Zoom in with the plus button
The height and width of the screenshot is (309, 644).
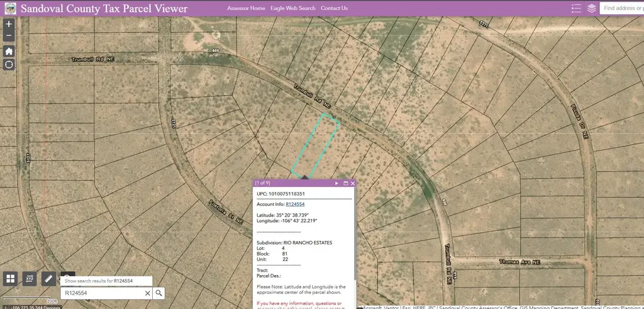point(9,24)
